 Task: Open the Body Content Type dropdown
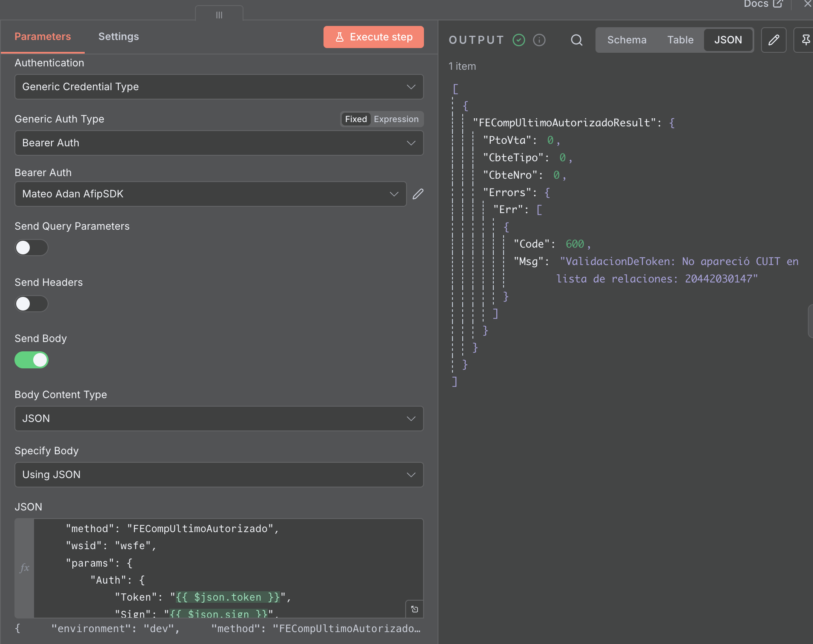pyautogui.click(x=219, y=419)
